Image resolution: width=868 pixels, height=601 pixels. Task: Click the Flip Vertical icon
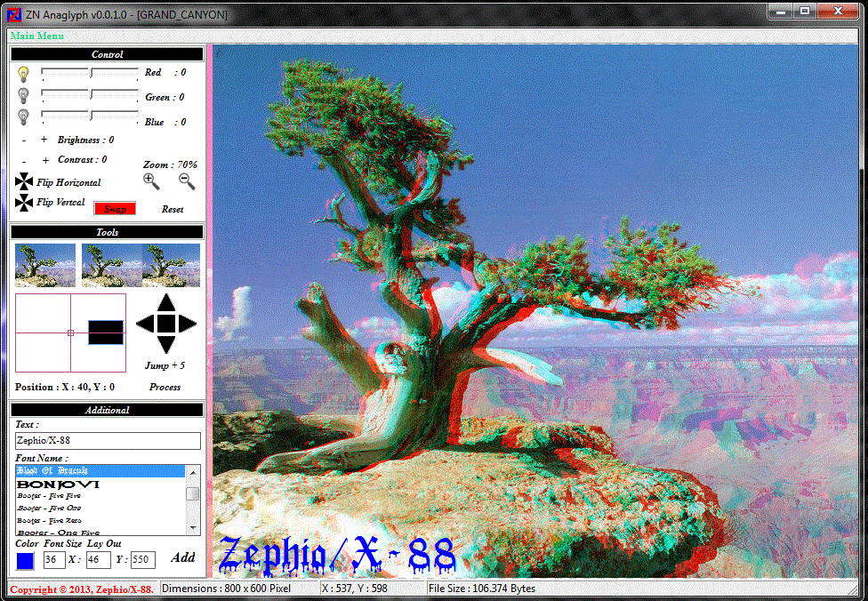point(24,203)
